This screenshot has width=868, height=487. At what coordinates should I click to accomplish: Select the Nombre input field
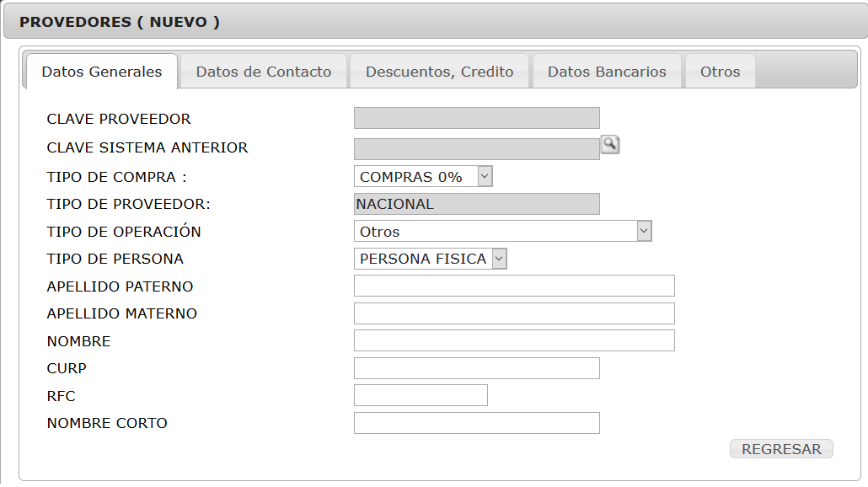click(x=514, y=340)
